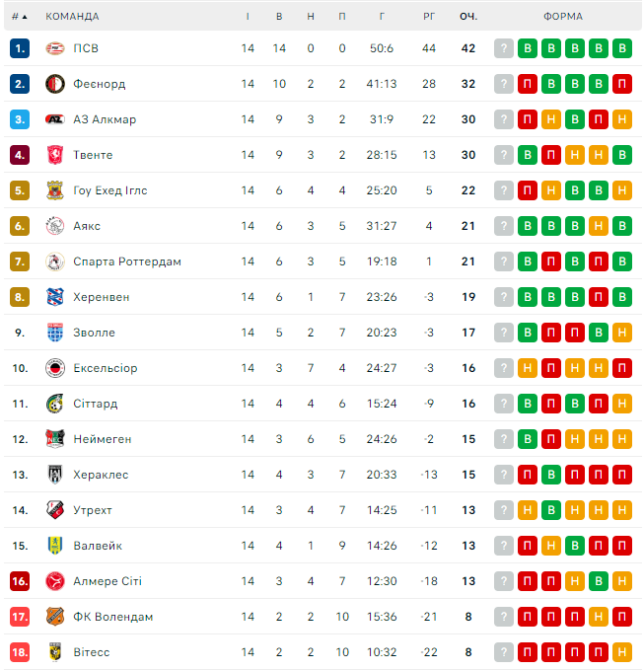Click ПСВ's upcoming match question-mark badge

[504, 48]
